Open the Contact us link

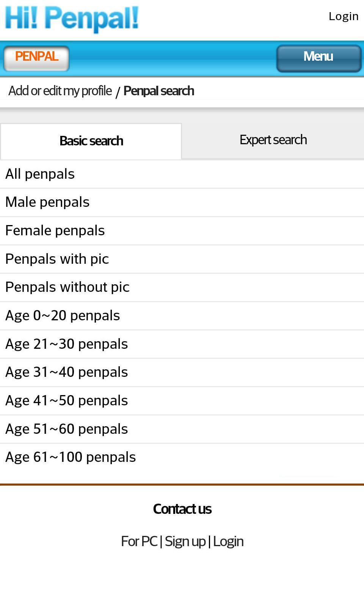pos(182,509)
